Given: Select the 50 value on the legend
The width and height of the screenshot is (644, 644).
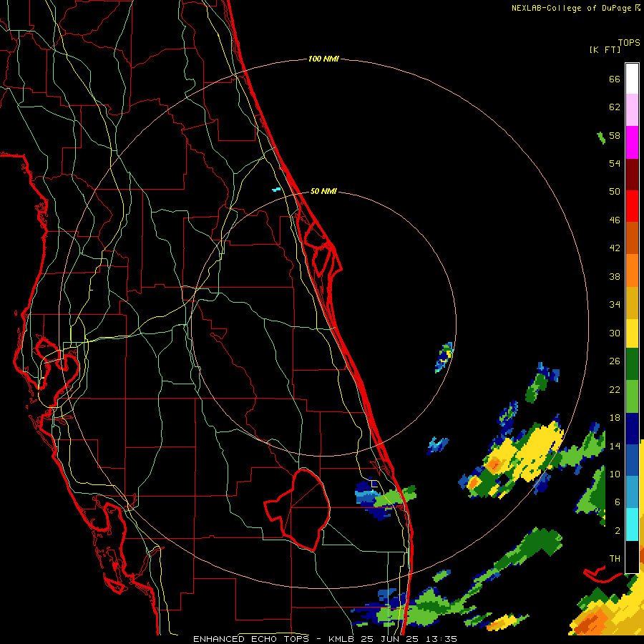Looking at the screenshot, I should (615, 191).
